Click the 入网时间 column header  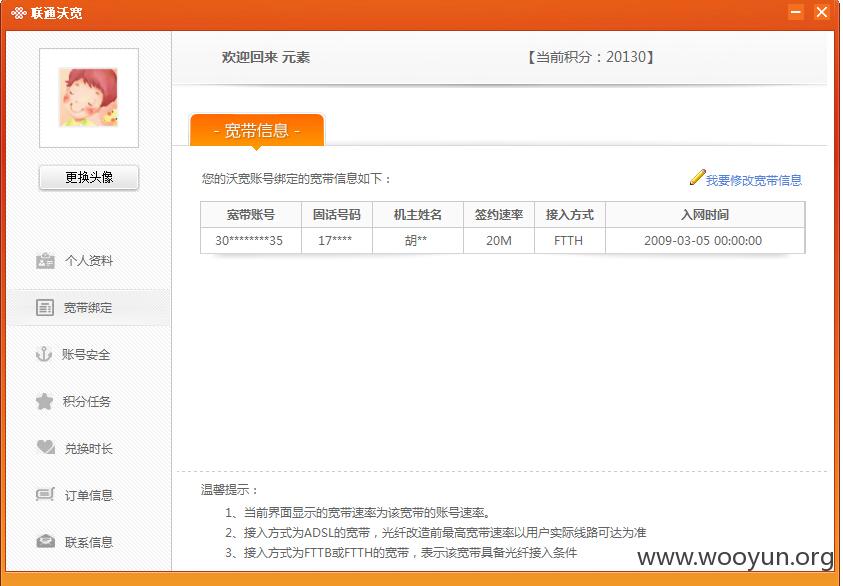tap(705, 215)
